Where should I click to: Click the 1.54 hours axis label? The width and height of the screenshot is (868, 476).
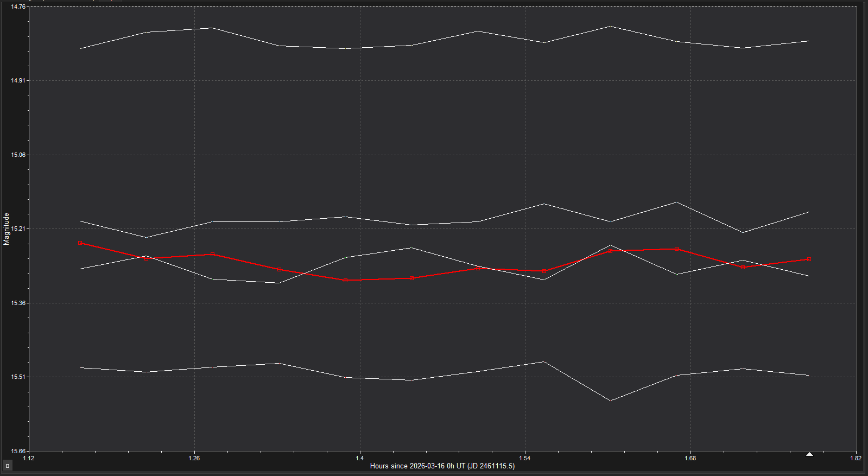click(525, 458)
